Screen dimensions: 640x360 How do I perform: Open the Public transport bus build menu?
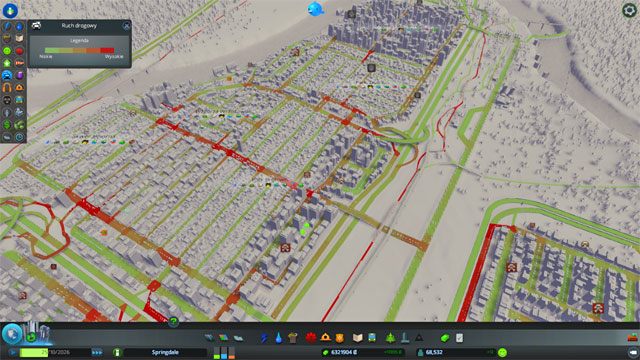[x=372, y=338]
